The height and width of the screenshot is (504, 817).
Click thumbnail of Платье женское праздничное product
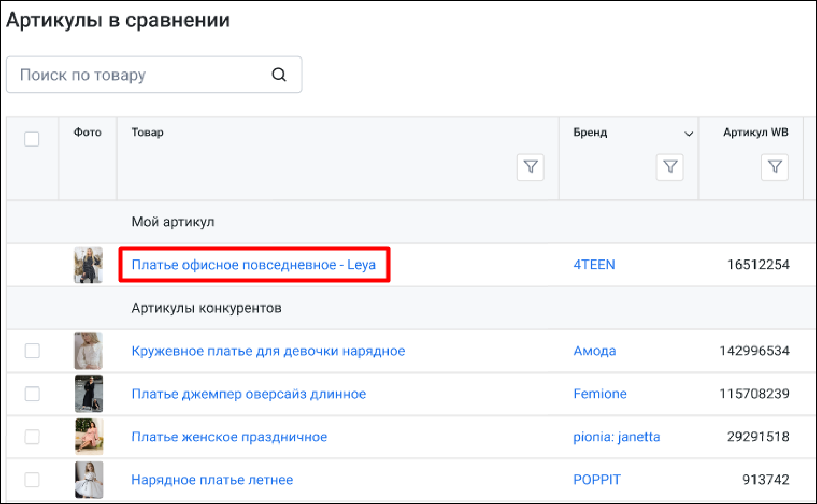click(x=89, y=437)
